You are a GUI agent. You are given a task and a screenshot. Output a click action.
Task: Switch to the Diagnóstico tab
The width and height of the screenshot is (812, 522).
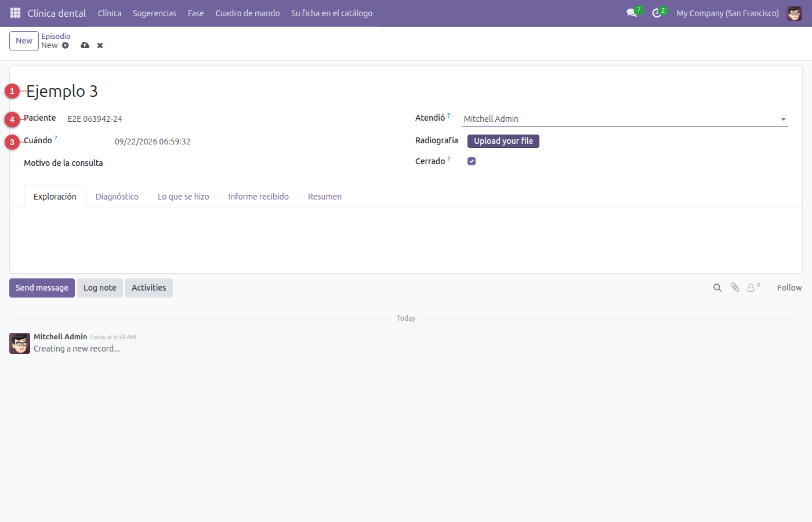tap(117, 197)
